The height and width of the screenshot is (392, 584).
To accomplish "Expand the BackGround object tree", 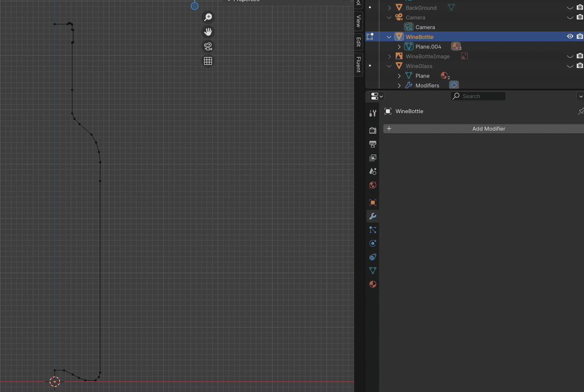I will (389, 8).
